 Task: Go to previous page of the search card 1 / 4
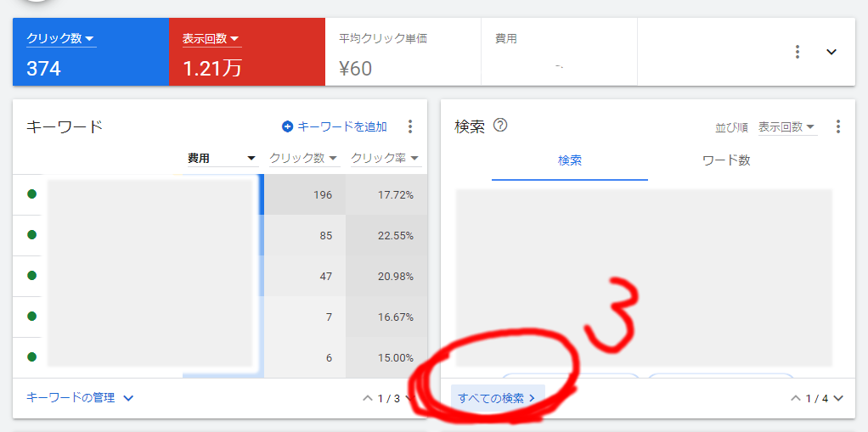tap(796, 398)
